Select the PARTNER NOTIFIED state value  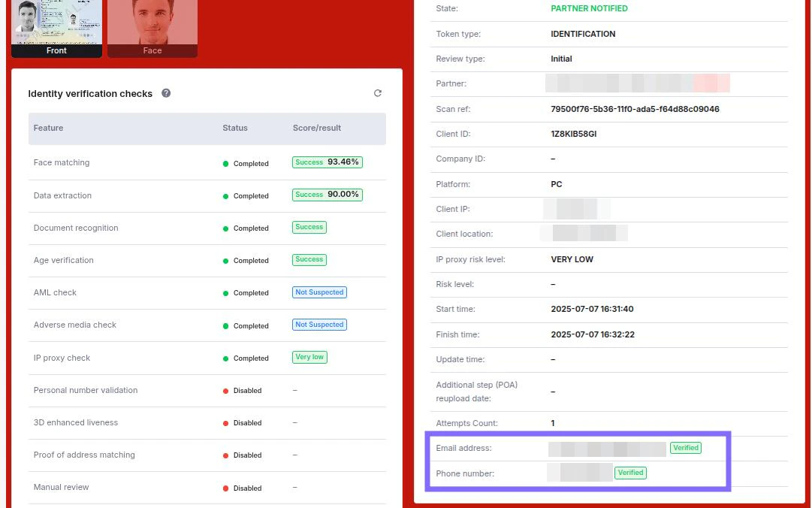click(x=589, y=8)
